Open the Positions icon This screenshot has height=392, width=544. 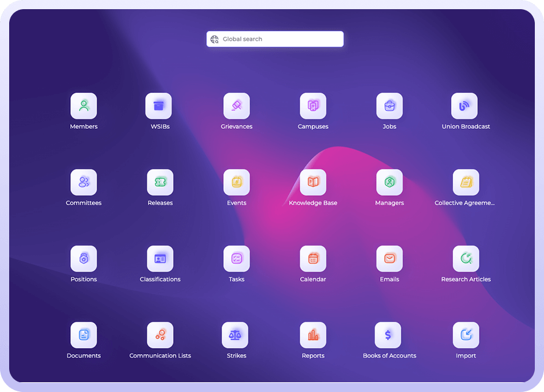[x=84, y=259]
